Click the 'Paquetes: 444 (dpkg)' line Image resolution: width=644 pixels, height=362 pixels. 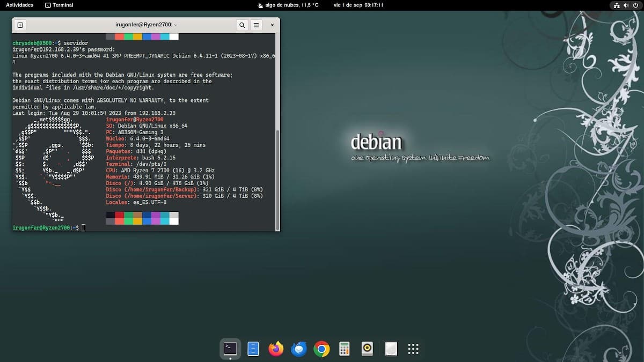pyautogui.click(x=136, y=152)
